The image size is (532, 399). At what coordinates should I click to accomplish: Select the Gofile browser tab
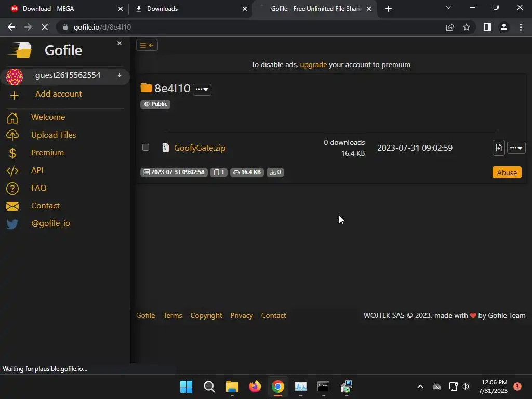coord(314,9)
